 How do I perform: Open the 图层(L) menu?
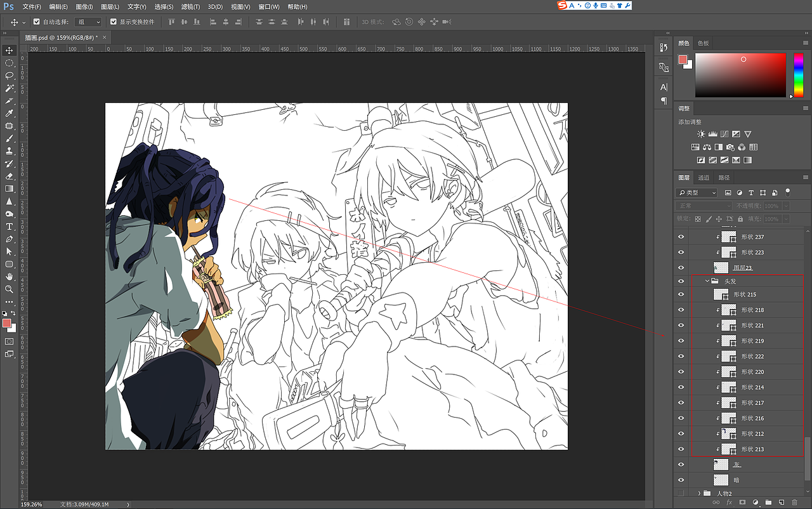(x=110, y=6)
